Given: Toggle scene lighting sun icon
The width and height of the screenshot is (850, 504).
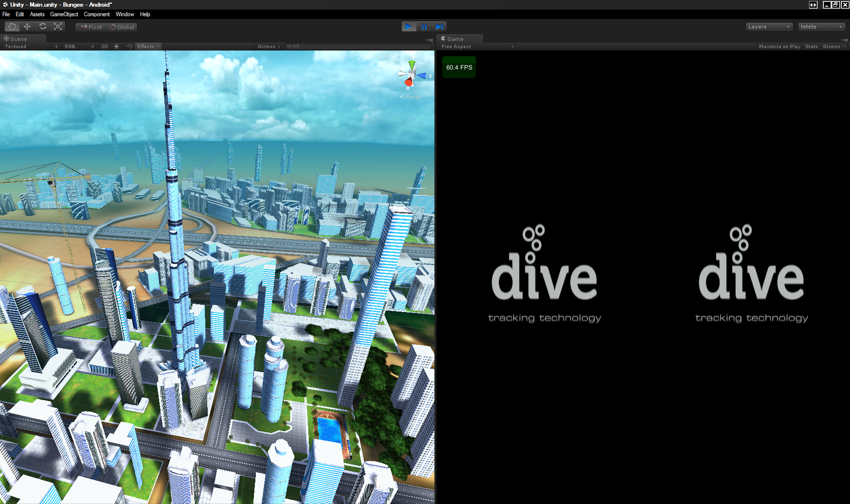Looking at the screenshot, I should coord(116,46).
